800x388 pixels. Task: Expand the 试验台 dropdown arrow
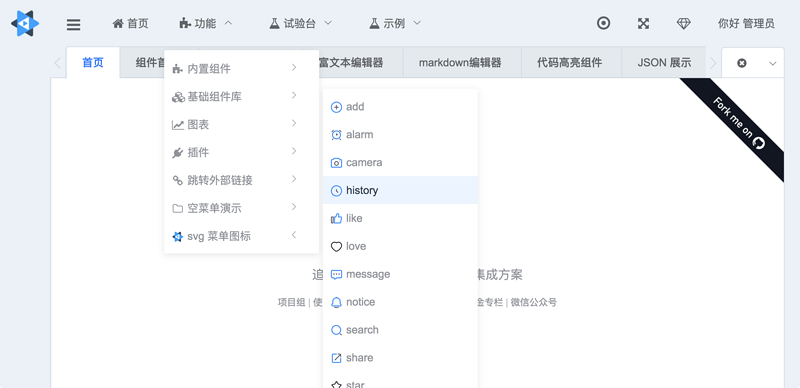point(328,23)
